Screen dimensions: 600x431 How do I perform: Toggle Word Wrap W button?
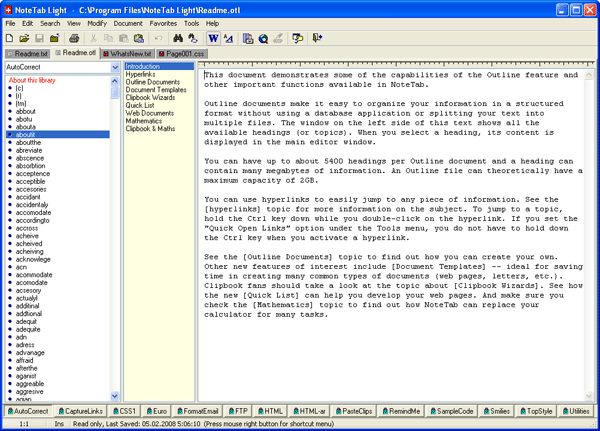click(x=213, y=38)
